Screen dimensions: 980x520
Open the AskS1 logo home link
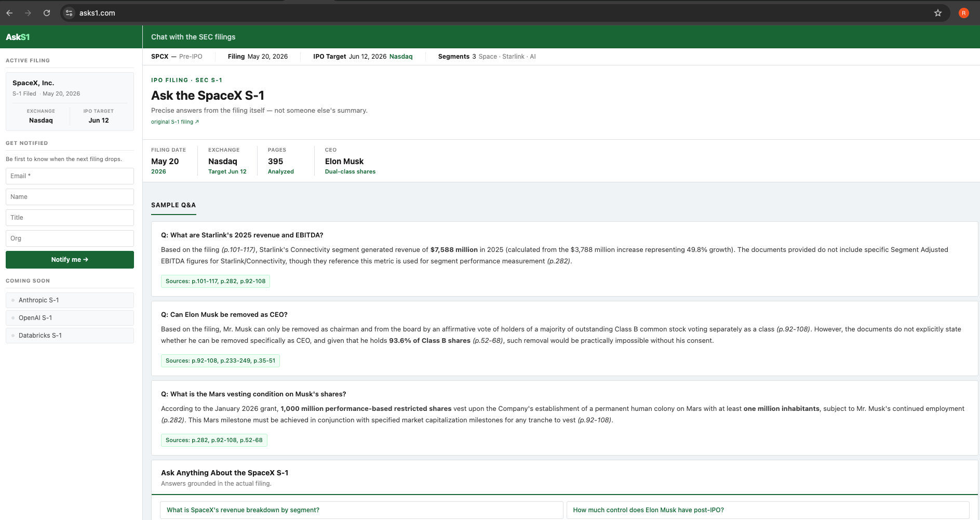[x=18, y=37]
